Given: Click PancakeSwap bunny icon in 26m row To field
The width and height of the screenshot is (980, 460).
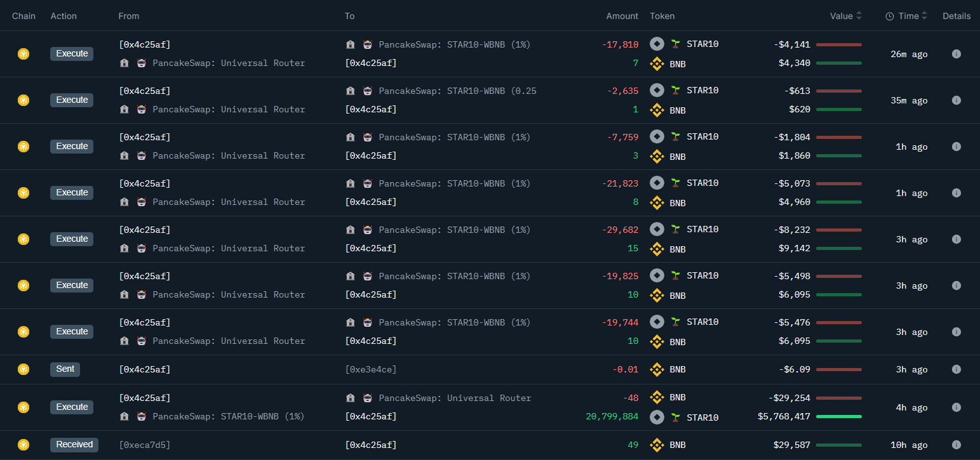Looking at the screenshot, I should pyautogui.click(x=367, y=44).
